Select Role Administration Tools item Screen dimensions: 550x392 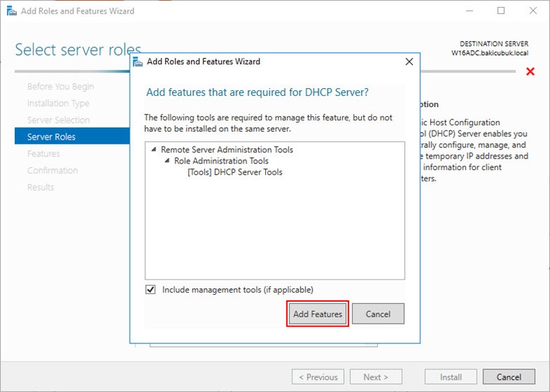coord(221,161)
